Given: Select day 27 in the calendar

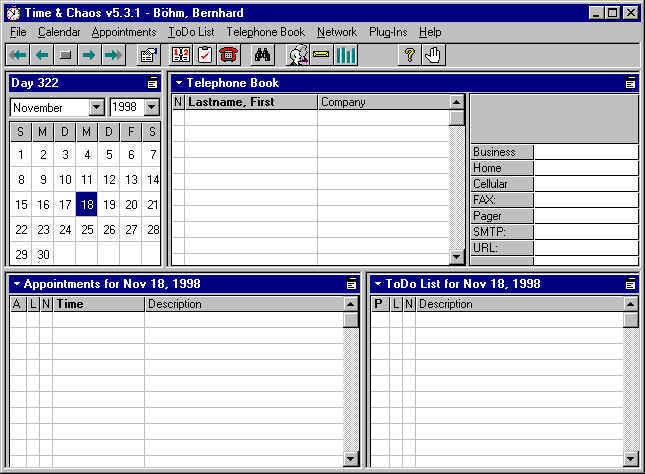Looking at the screenshot, I should tap(131, 230).
